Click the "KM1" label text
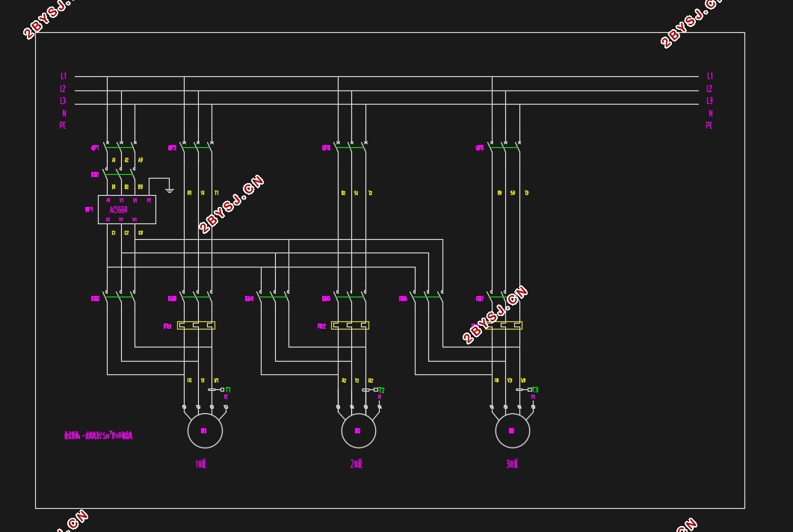The image size is (793, 532). [95, 175]
